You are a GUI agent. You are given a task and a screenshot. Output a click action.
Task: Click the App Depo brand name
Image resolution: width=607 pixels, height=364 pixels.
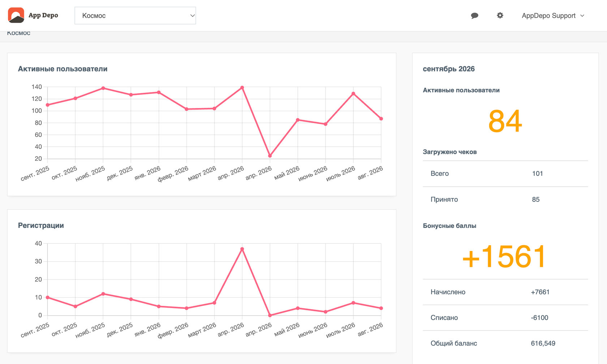tap(43, 15)
